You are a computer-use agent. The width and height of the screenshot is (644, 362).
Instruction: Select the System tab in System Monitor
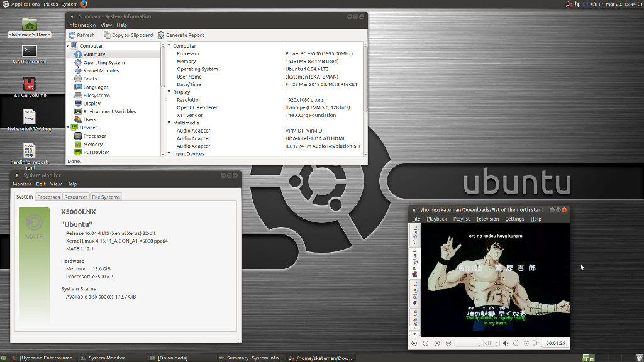click(x=25, y=197)
